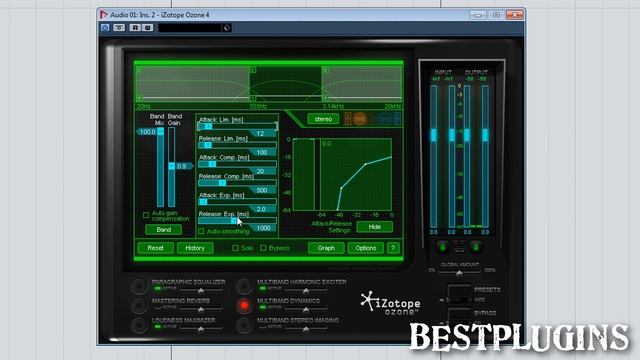The height and width of the screenshot is (360, 640).
Task: Click the question mark help button
Action: point(393,248)
